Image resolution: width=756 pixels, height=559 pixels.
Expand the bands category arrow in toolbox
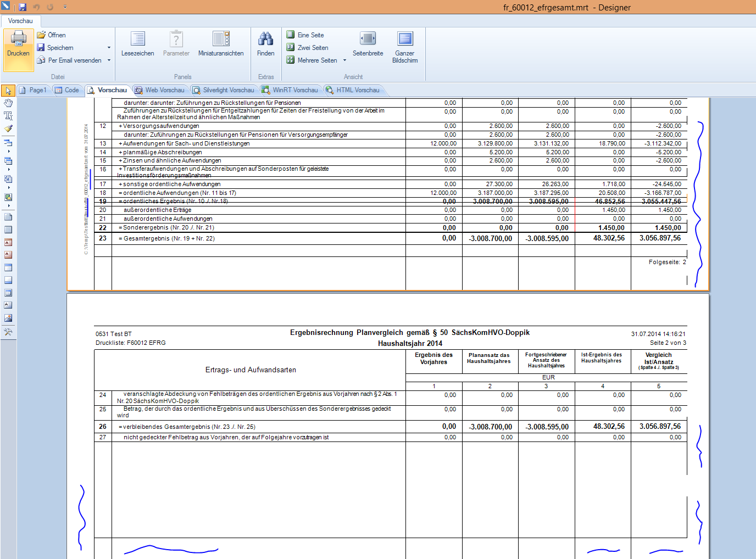click(x=8, y=151)
